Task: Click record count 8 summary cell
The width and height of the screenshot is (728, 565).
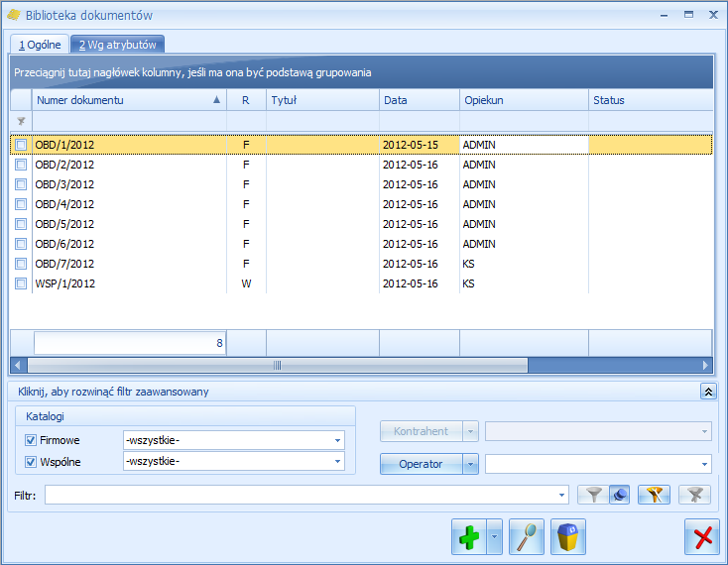Action: pos(130,343)
